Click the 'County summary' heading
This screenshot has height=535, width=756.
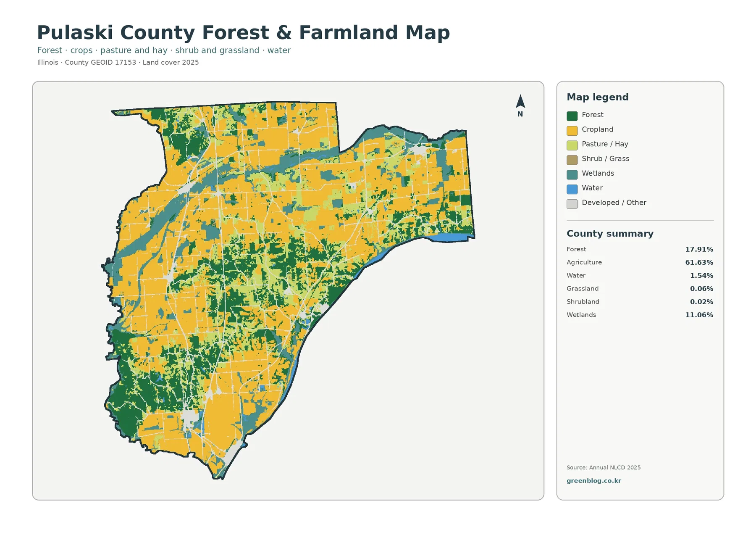click(x=610, y=234)
